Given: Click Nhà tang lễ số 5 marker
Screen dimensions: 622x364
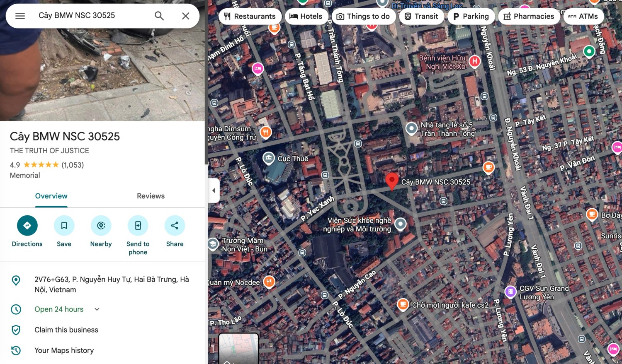Looking at the screenshot, I should pos(411,129).
